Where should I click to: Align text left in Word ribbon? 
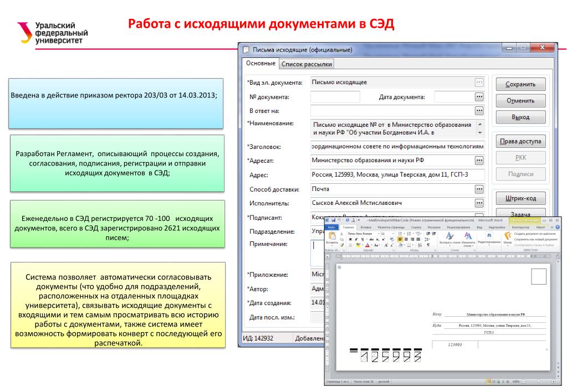pos(400,239)
